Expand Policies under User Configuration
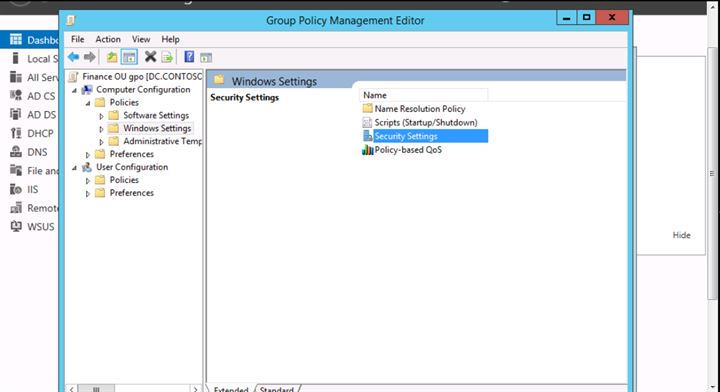Screen dimensions: 720x392 (x=88, y=181)
